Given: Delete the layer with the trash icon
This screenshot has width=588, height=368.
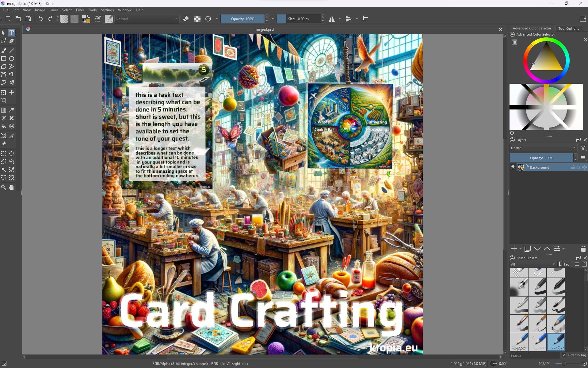Looking at the screenshot, I should [x=583, y=249].
